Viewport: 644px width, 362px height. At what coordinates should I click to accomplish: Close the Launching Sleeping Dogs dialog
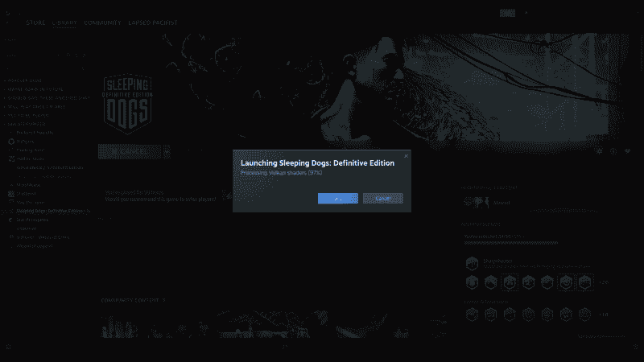tap(406, 156)
